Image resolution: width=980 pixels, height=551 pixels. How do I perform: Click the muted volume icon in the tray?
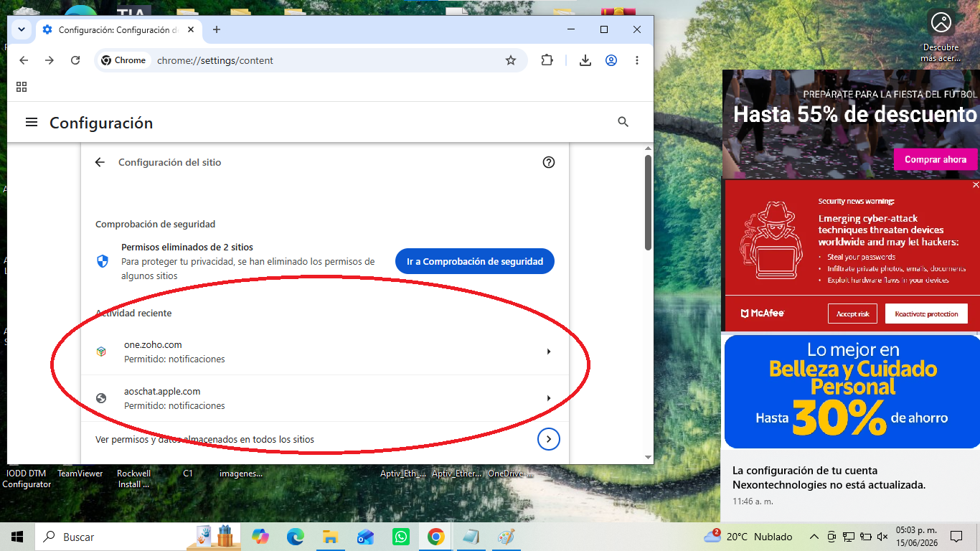[882, 537]
